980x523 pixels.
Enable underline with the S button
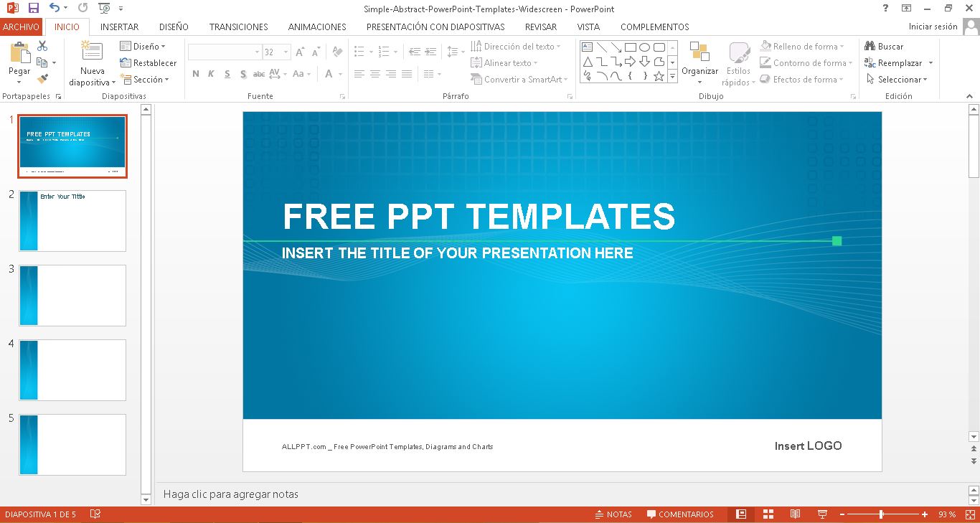tap(227, 74)
